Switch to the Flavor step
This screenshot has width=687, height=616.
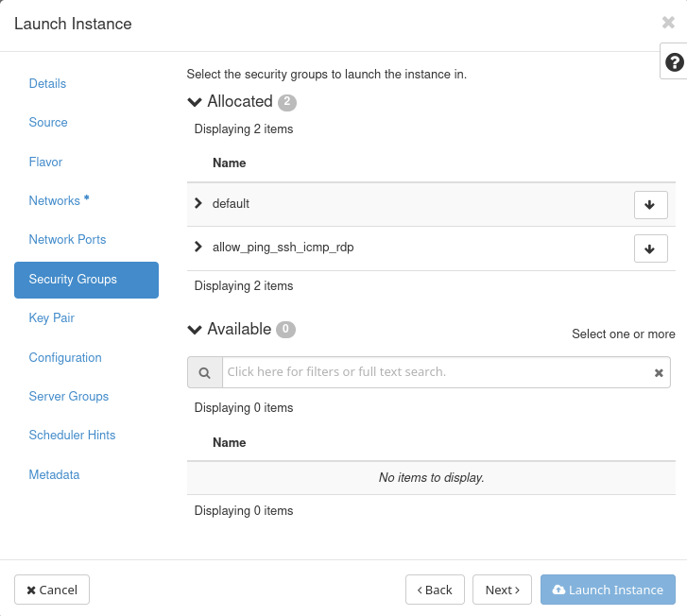[45, 163]
